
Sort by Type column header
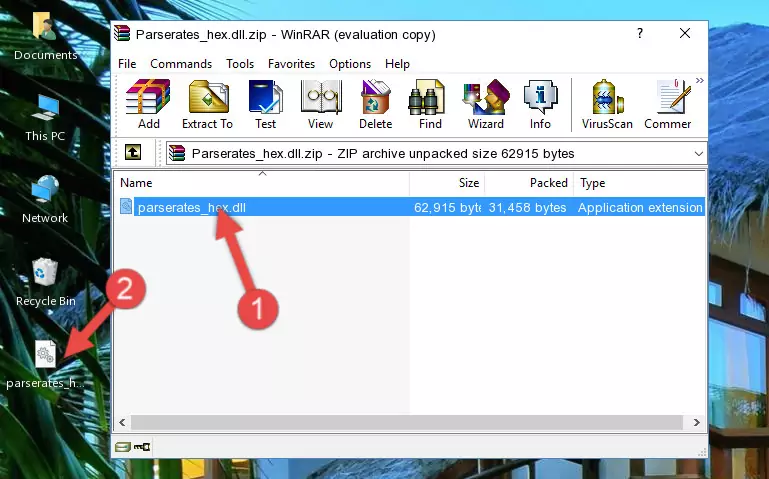tap(640, 183)
